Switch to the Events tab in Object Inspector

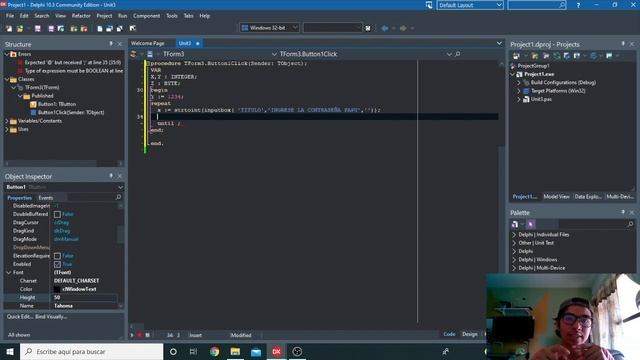coord(46,198)
